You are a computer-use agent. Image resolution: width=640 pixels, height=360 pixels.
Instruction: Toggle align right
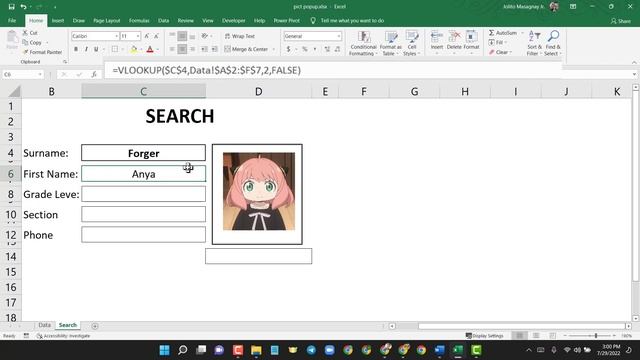click(x=192, y=49)
